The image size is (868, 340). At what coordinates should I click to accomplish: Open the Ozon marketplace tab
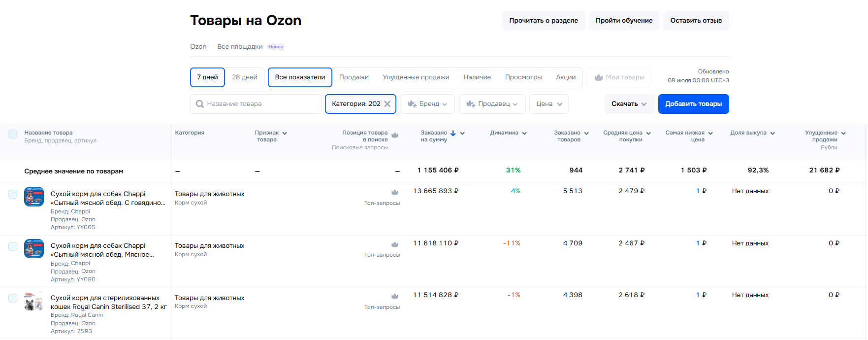(198, 47)
